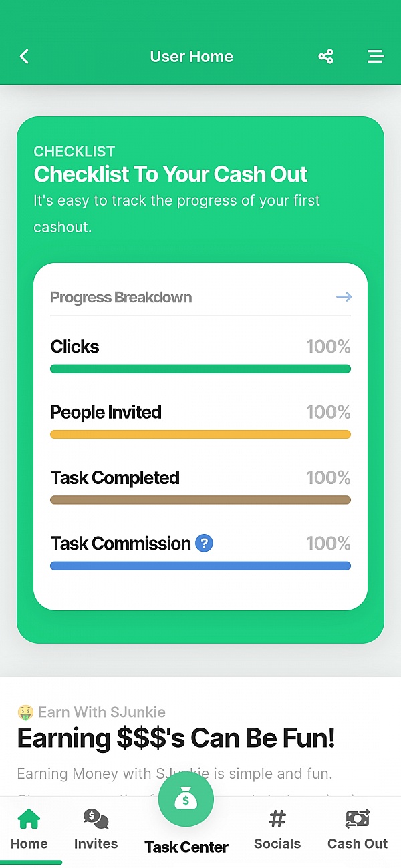This screenshot has width=401, height=868.
Task: Switch to the Socials tab label
Action: (277, 844)
